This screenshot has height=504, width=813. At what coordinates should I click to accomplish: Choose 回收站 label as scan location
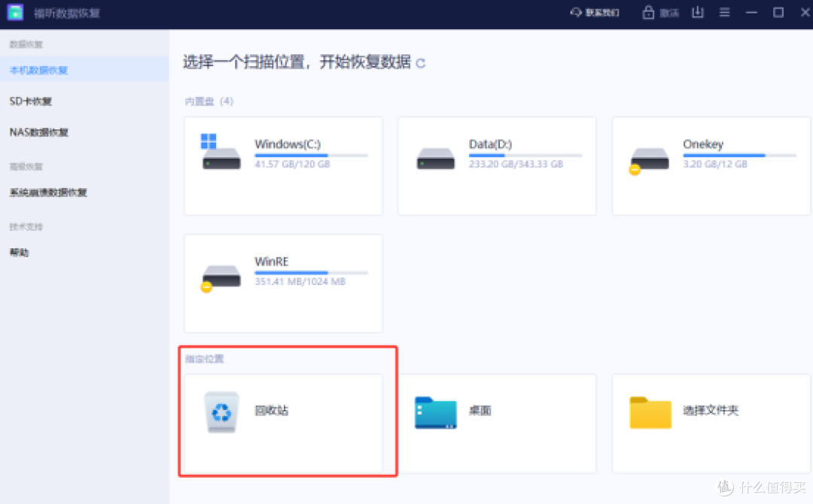[272, 410]
